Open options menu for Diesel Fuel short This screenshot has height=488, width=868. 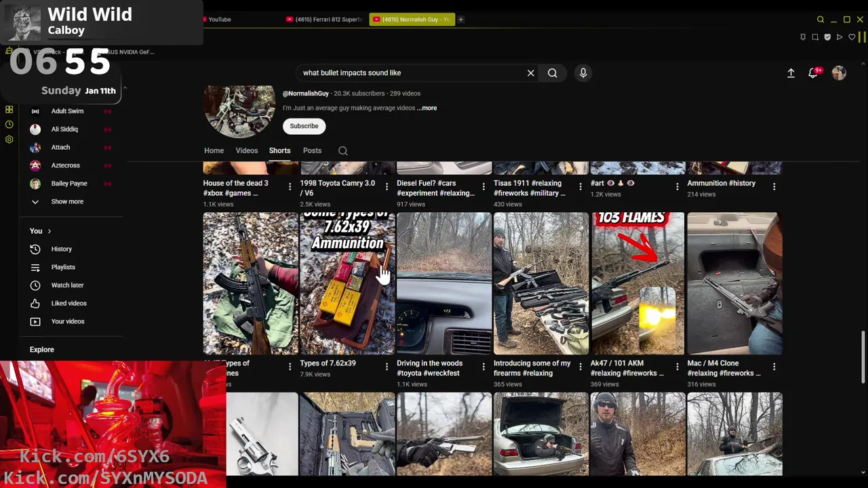(484, 186)
